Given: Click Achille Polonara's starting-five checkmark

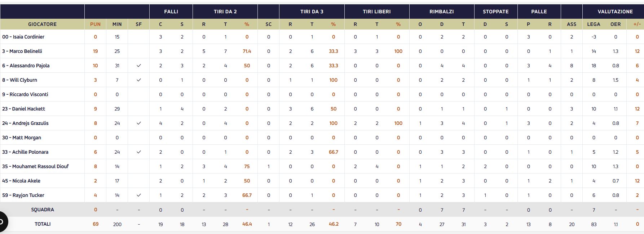Looking at the screenshot, I should (x=139, y=152).
